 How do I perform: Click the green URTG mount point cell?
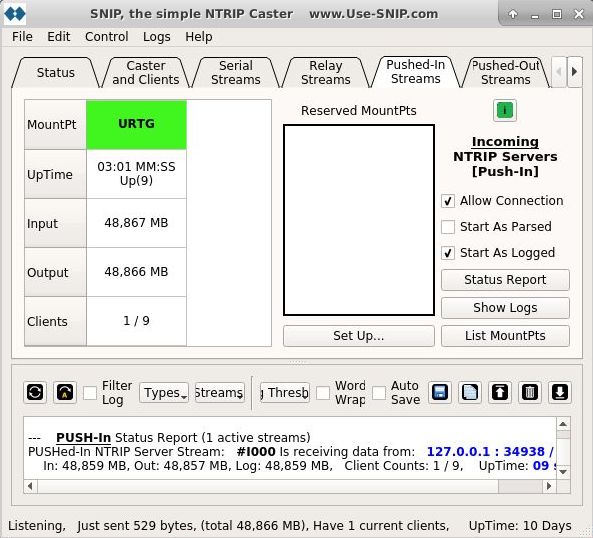(x=136, y=124)
